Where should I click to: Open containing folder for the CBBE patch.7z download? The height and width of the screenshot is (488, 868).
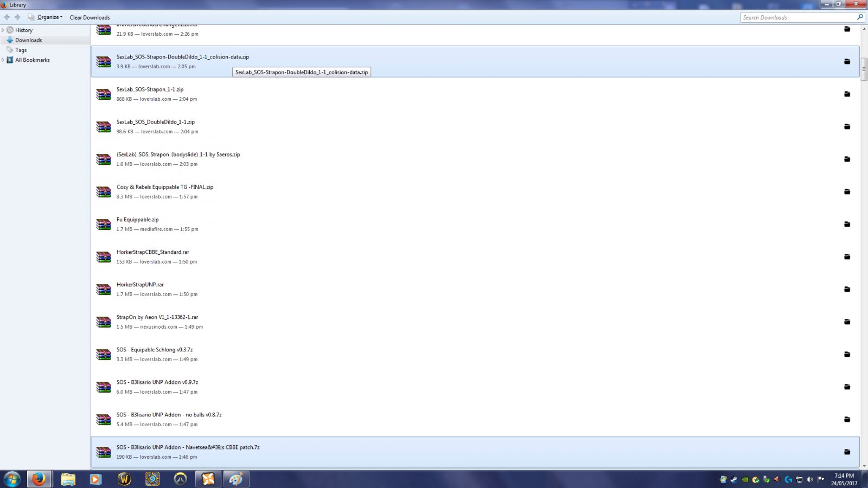pyautogui.click(x=847, y=452)
